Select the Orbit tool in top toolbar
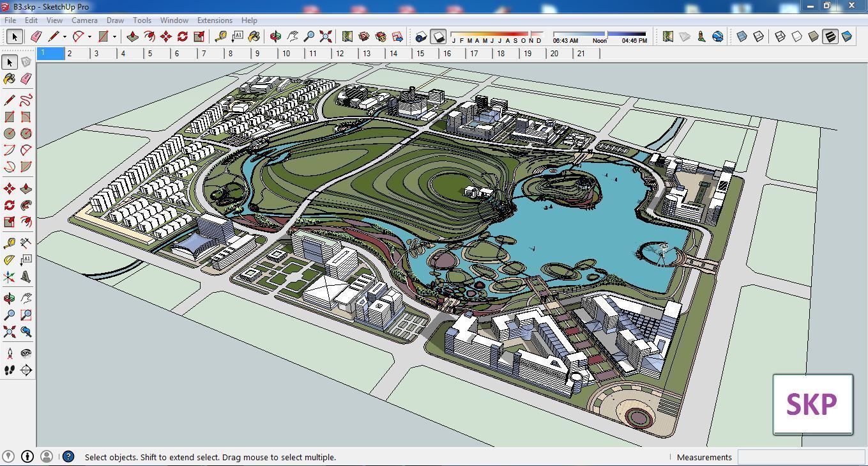Image resolution: width=868 pixels, height=466 pixels. pyautogui.click(x=276, y=36)
